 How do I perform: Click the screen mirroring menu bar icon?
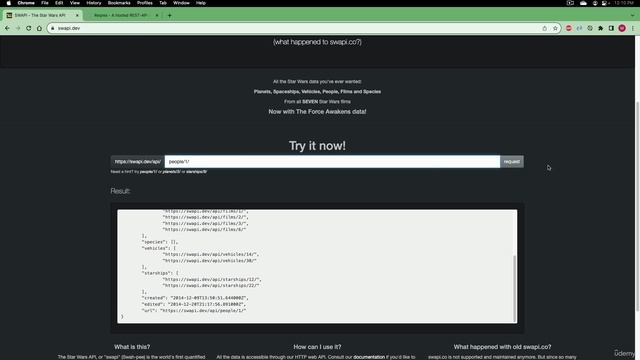pos(570,3)
